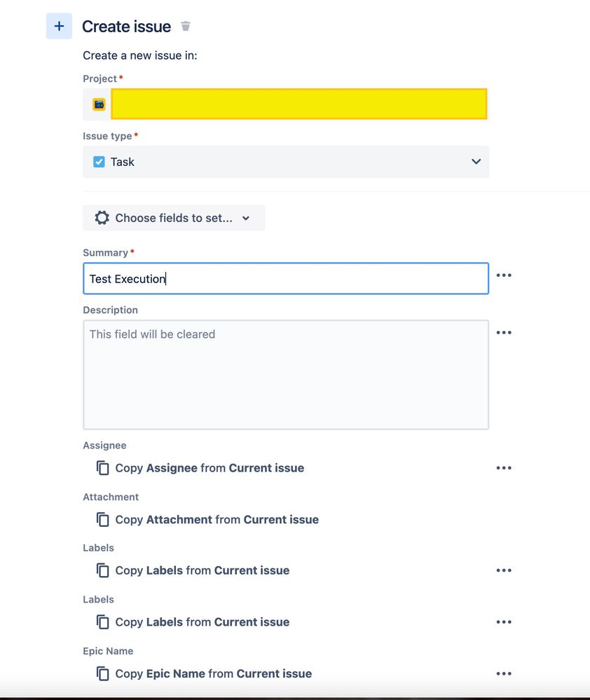Click the copy icon beside Copy Attachment
This screenshot has width=590, height=700.
tap(102, 520)
